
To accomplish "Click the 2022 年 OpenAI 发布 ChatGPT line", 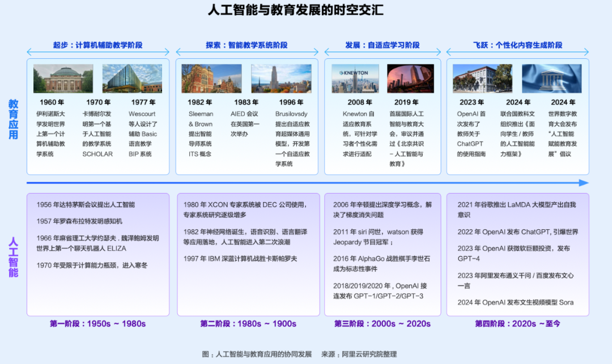I will click(x=518, y=232).
